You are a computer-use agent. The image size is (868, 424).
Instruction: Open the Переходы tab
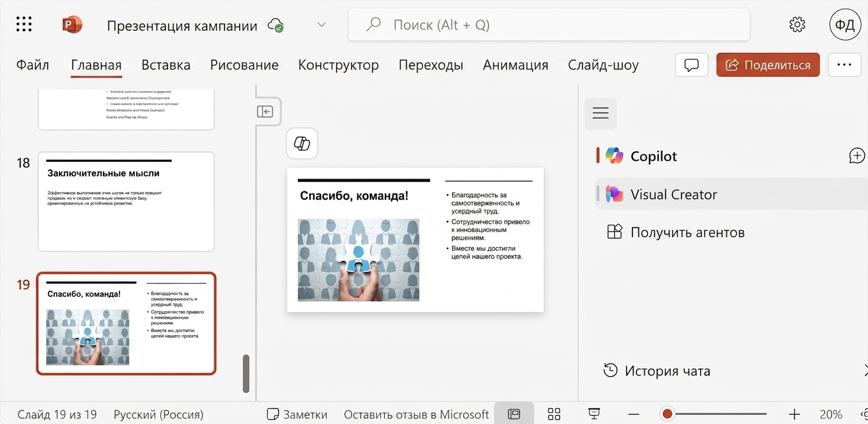(431, 65)
